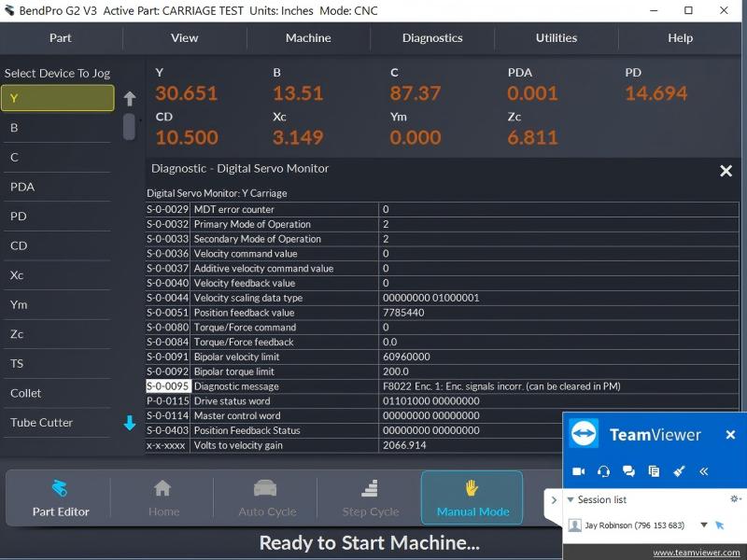Click the Home mode icon
747x560 pixels.
[x=162, y=497]
